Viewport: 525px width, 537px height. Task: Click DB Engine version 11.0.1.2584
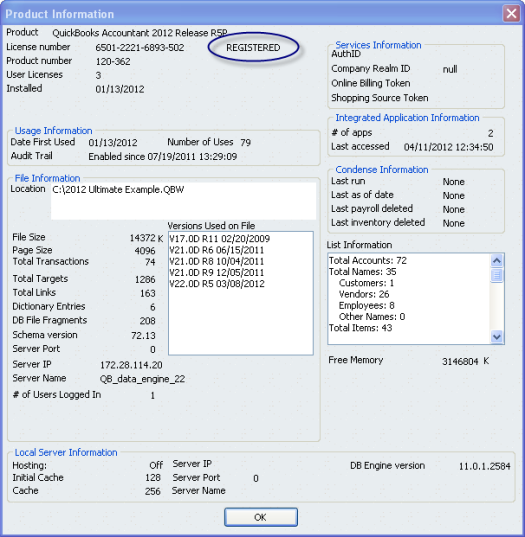pos(485,466)
